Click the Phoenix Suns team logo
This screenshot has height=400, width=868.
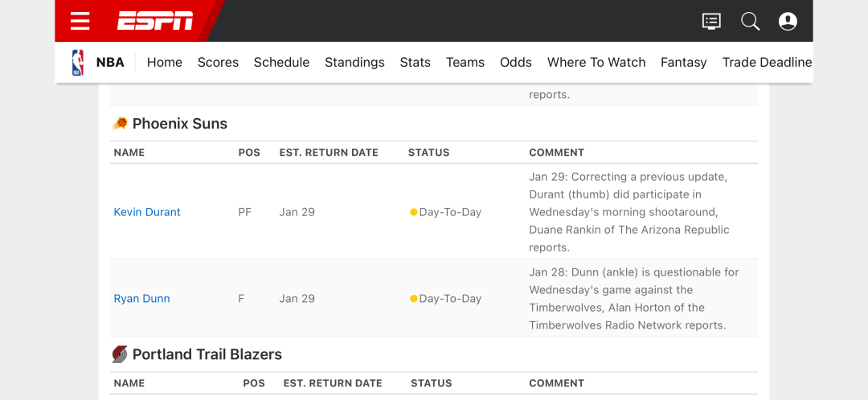pos(120,124)
